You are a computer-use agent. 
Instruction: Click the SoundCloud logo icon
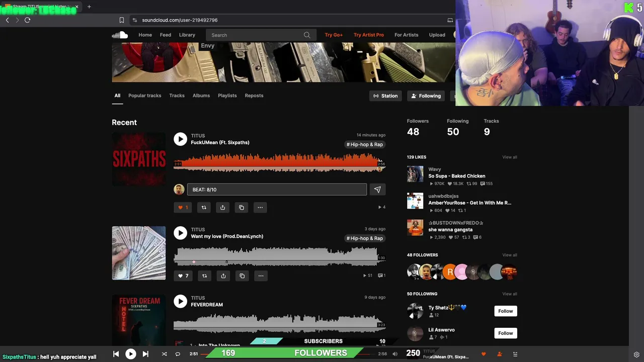pyautogui.click(x=120, y=35)
